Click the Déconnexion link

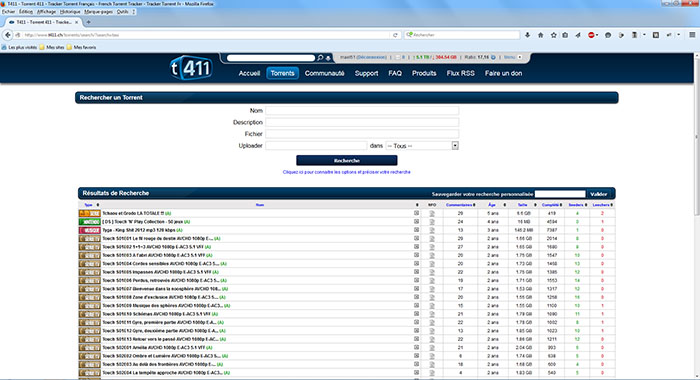[x=371, y=58]
